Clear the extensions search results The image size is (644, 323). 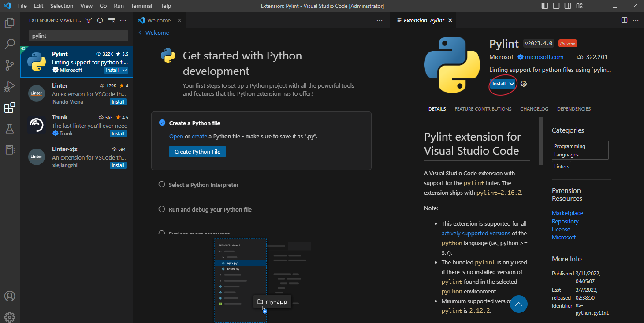tap(112, 20)
